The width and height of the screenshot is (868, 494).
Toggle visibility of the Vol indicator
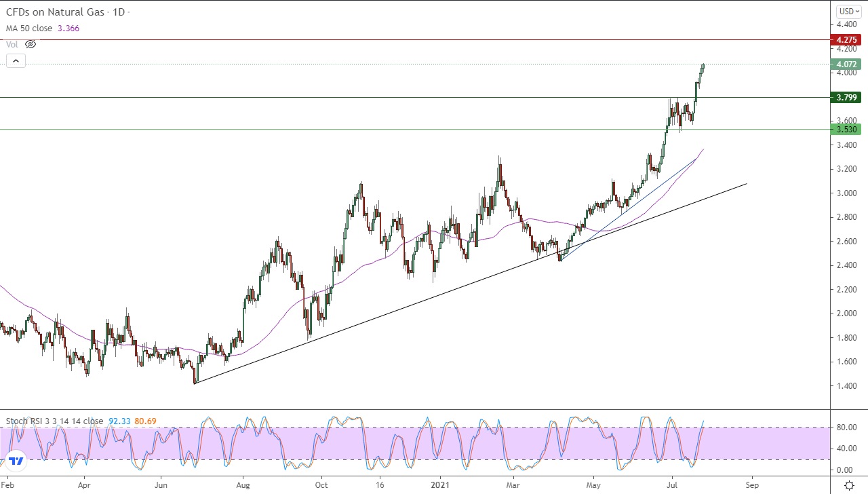(x=31, y=44)
